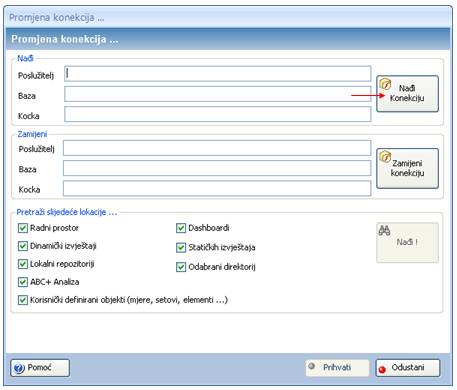The image size is (457, 390).
Task: Click the cube icon on Nađi Konekciju
Action: coord(385,84)
